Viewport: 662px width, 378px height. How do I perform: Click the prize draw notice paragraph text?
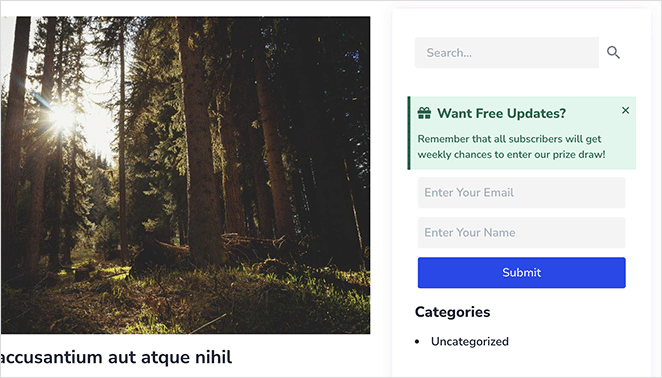[x=511, y=147]
